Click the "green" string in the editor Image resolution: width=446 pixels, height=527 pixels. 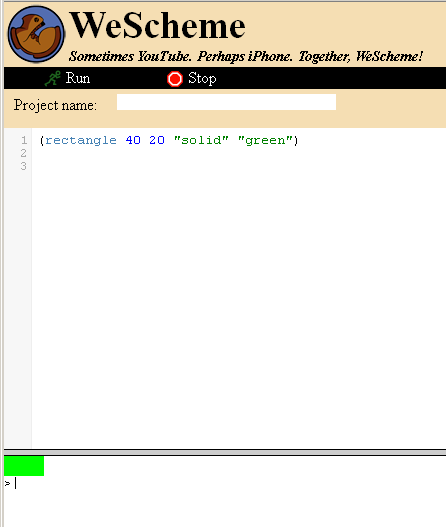[265, 140]
